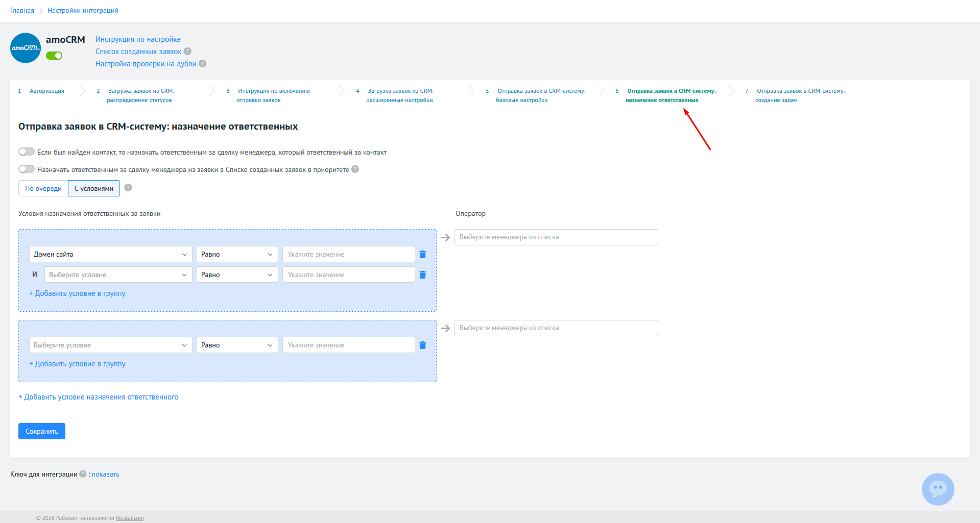Delete the second condition row starting with И
Viewport: 980px width, 523px height.
pos(423,275)
